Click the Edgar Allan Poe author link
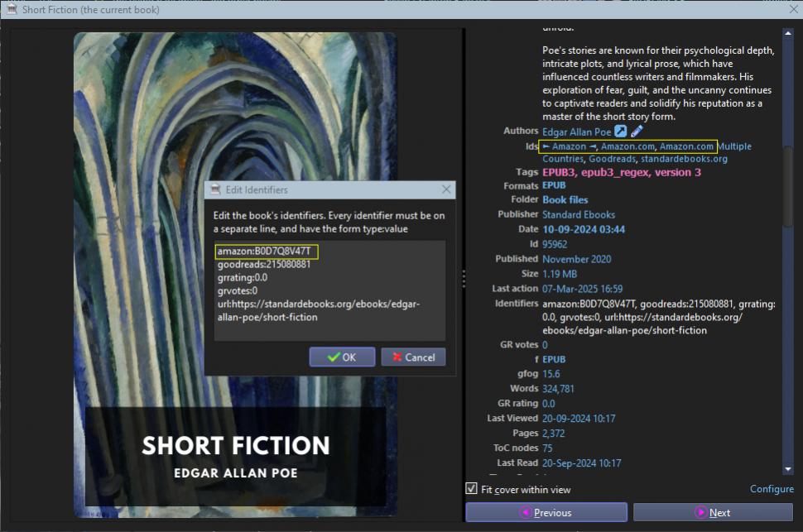 [x=576, y=132]
